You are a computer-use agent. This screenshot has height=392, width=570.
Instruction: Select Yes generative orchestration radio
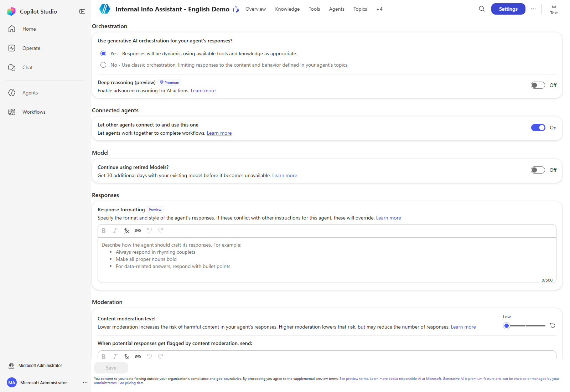point(103,53)
